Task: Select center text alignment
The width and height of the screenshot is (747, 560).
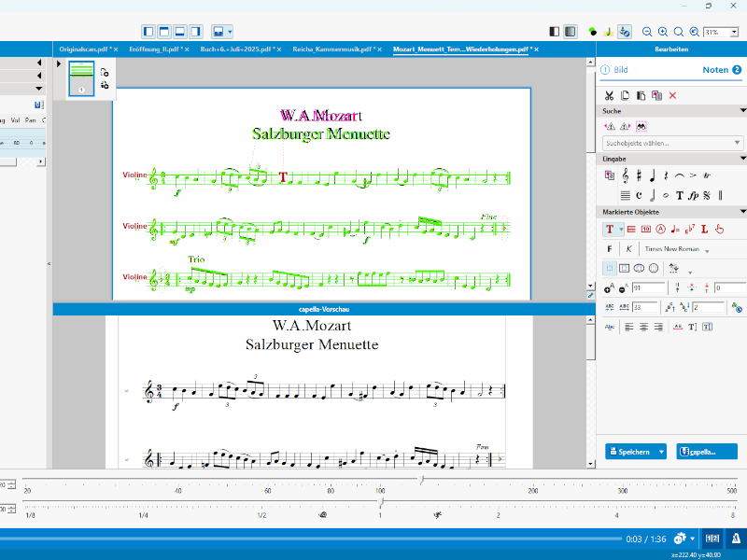Action: tap(643, 328)
